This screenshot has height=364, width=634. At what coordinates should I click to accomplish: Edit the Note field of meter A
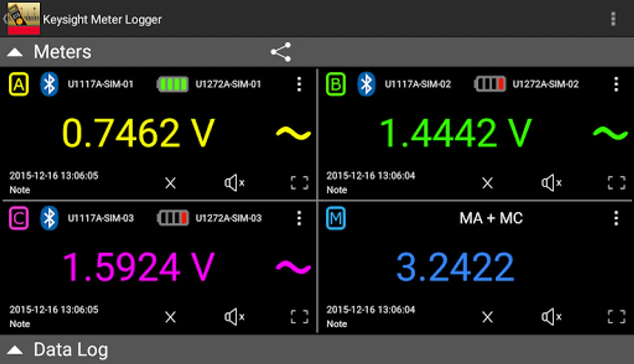coord(20,190)
